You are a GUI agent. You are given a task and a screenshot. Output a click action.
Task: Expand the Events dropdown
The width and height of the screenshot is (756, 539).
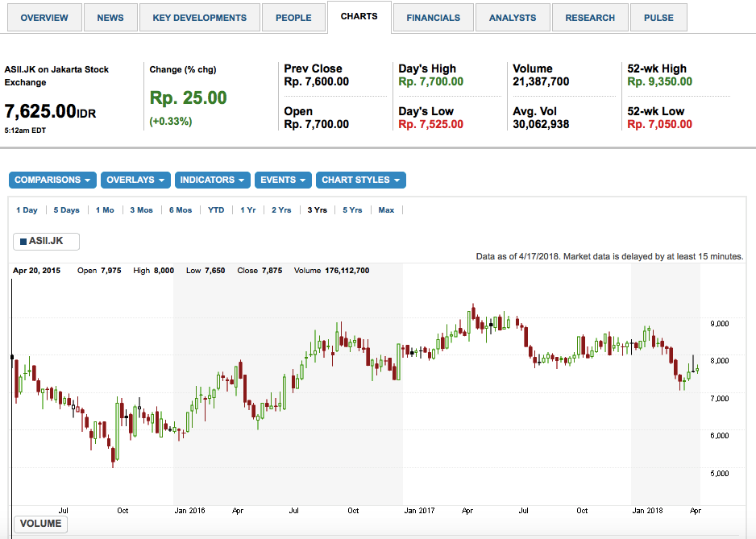tap(283, 180)
